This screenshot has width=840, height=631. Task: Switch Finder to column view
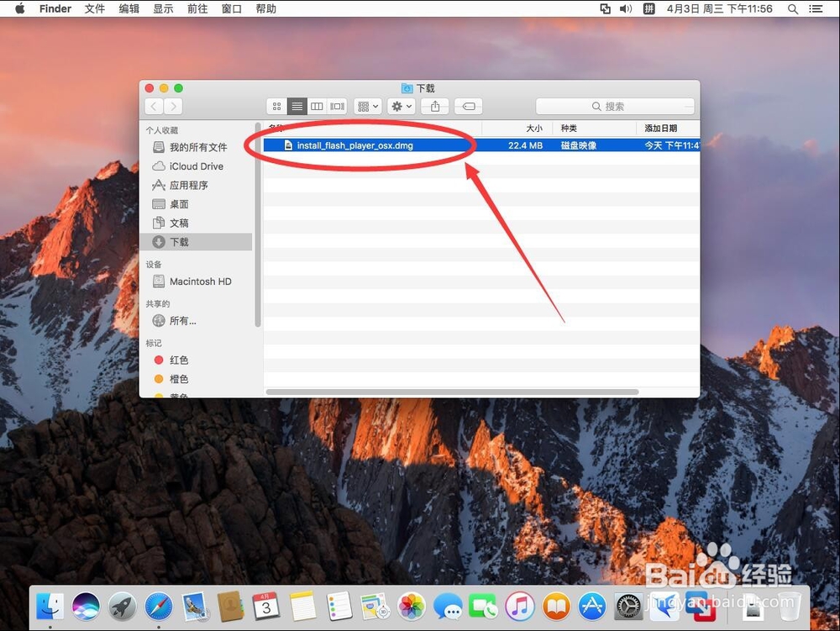pyautogui.click(x=317, y=107)
